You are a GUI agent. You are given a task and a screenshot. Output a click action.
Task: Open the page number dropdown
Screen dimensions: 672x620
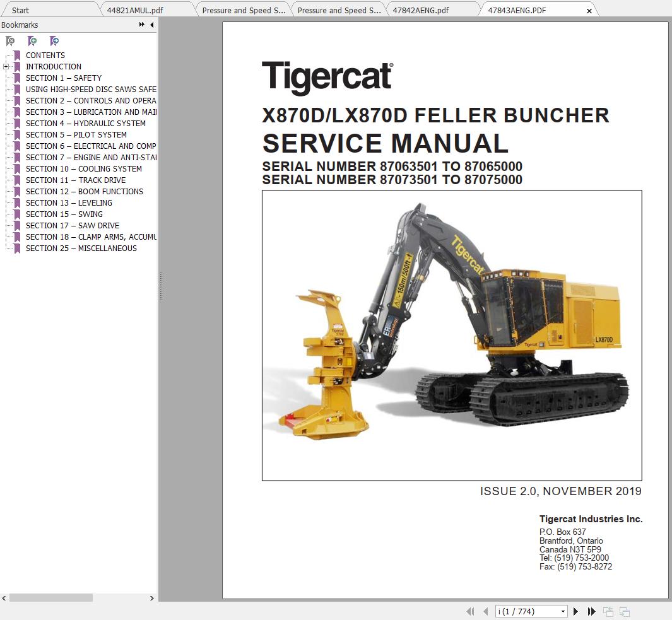tap(563, 611)
